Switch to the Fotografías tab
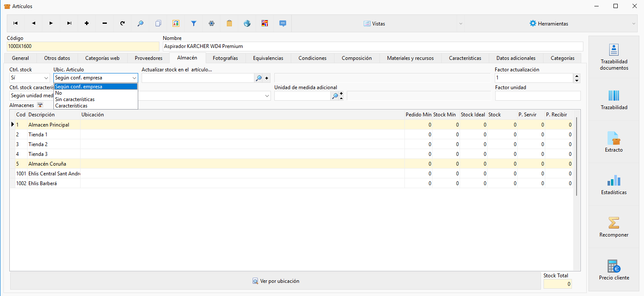This screenshot has width=644, height=296. tap(225, 58)
